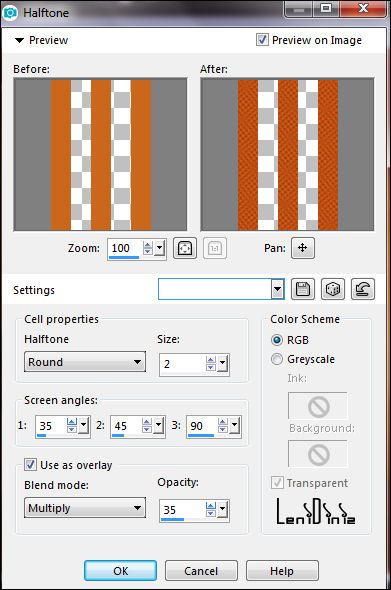This screenshot has height=590, width=391.
Task: Click the zoom to 100% icon
Action: pyautogui.click(x=215, y=248)
